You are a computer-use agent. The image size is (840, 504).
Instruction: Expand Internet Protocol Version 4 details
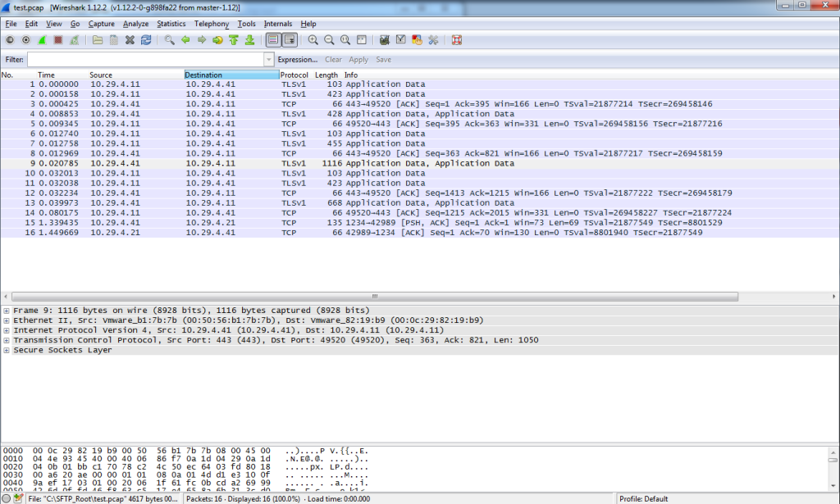point(7,330)
